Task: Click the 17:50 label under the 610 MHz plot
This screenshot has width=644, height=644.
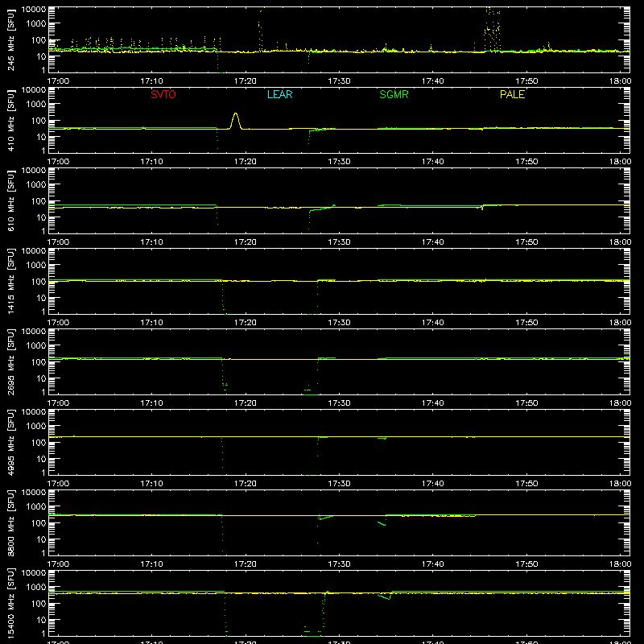Action: (526, 242)
